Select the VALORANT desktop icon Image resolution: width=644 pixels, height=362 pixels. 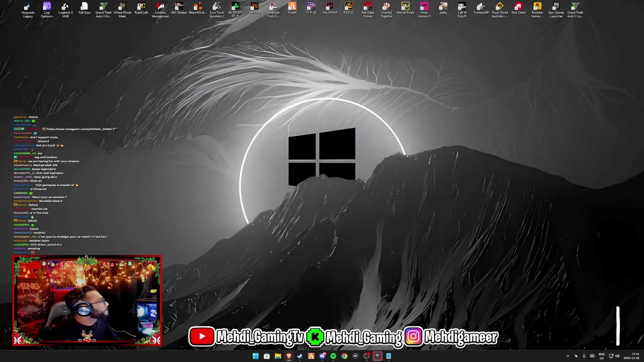coord(330,9)
